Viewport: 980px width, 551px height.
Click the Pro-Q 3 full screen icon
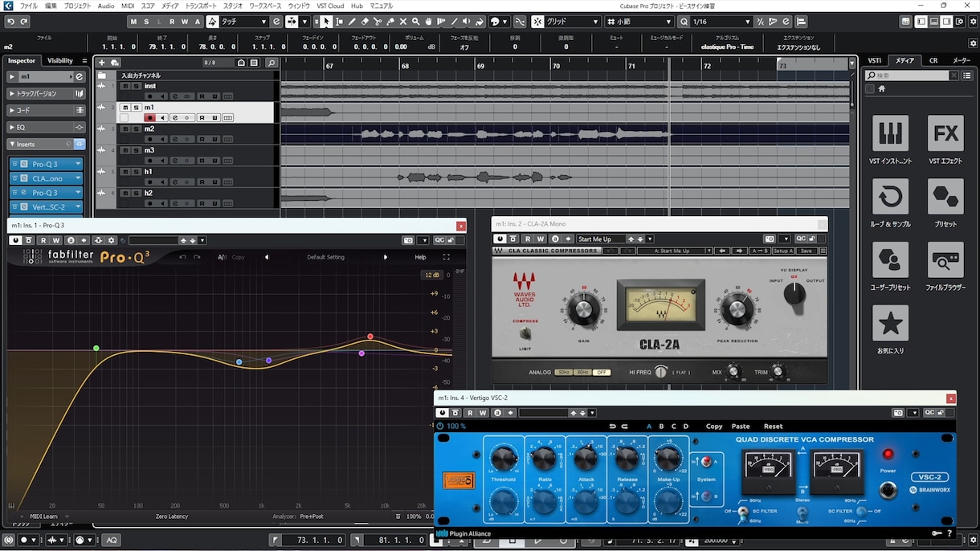[447, 257]
